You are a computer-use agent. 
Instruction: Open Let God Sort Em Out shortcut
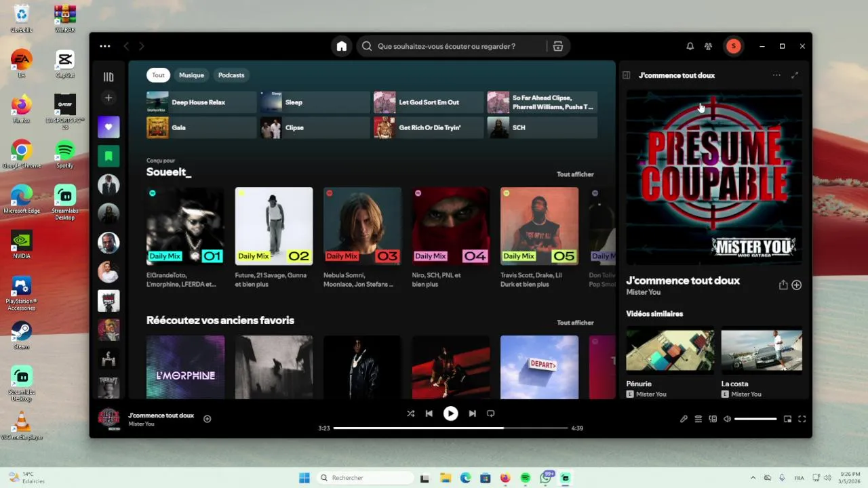(429, 102)
